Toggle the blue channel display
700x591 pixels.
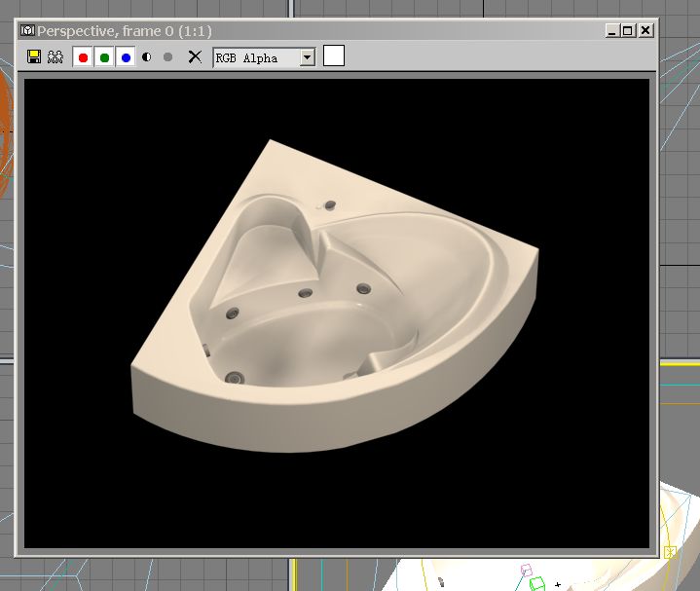[126, 57]
